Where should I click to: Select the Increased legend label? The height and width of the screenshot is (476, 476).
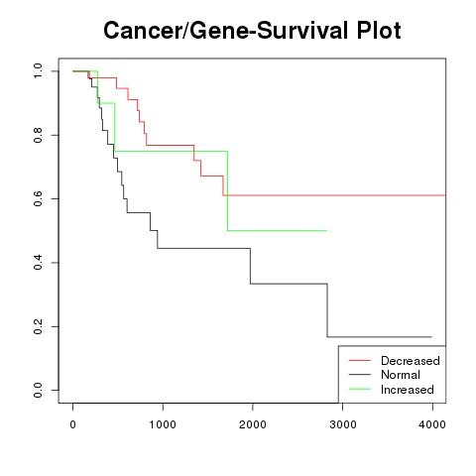pos(408,390)
